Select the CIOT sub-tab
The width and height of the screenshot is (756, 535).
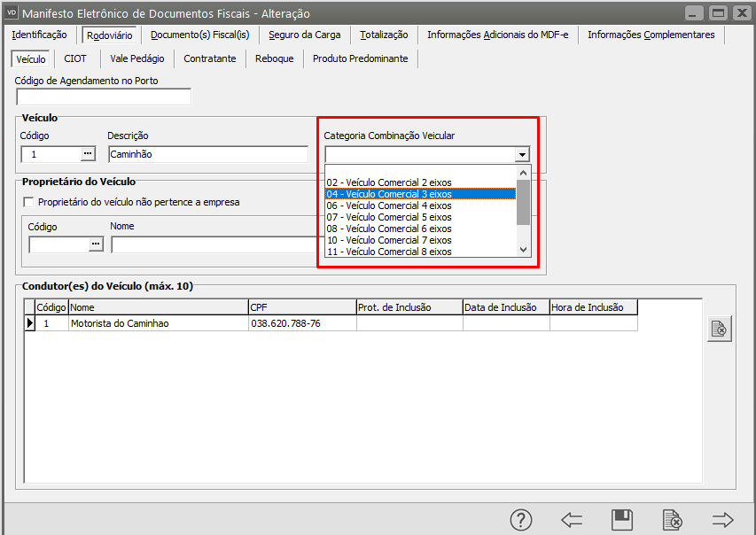tap(75, 58)
